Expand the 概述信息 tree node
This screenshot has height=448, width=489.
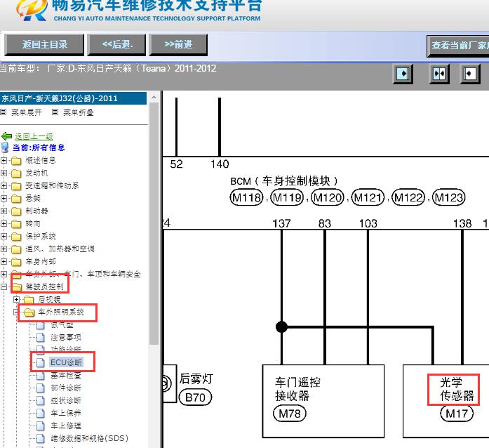point(4,161)
